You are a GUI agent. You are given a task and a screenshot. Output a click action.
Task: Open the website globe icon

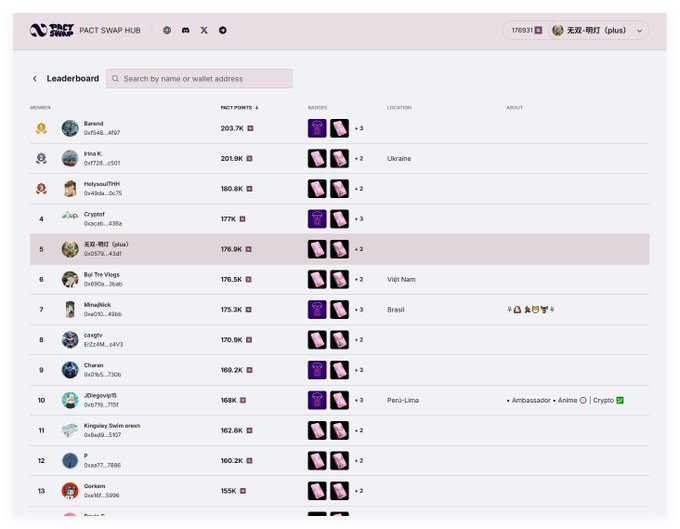tap(167, 30)
